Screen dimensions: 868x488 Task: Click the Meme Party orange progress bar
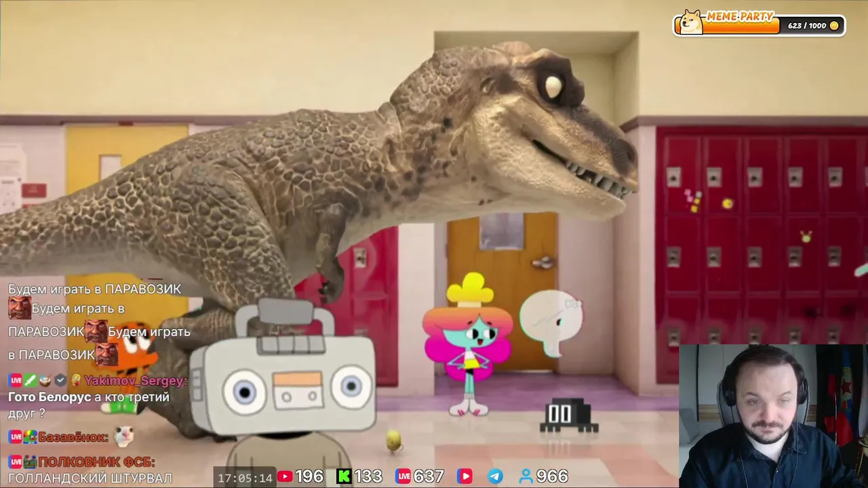point(742,26)
